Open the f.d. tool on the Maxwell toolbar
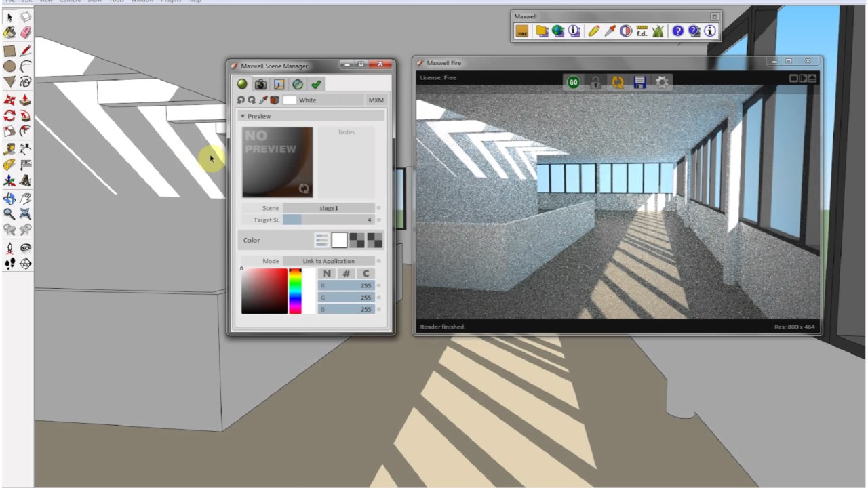The width and height of the screenshot is (868, 488). point(643,31)
